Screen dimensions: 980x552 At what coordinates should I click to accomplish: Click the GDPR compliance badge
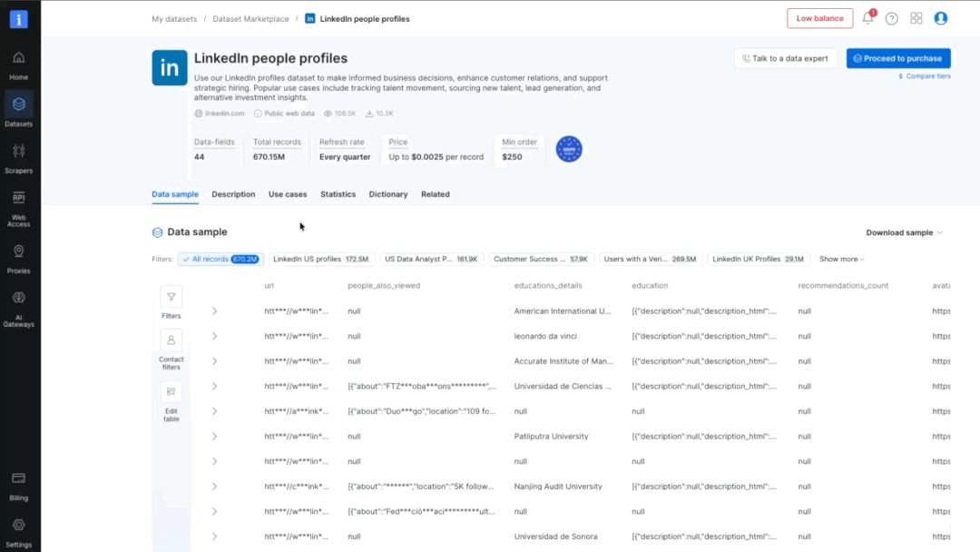[569, 149]
